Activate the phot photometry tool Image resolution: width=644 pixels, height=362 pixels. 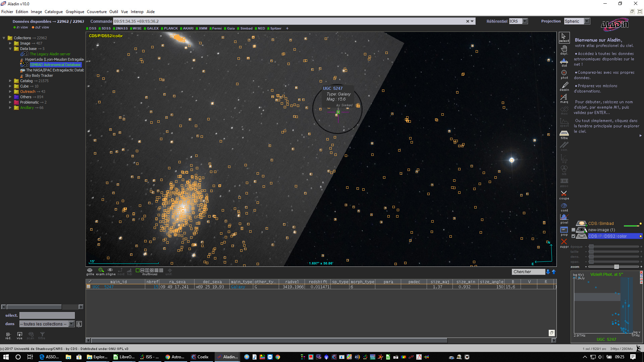(x=564, y=74)
